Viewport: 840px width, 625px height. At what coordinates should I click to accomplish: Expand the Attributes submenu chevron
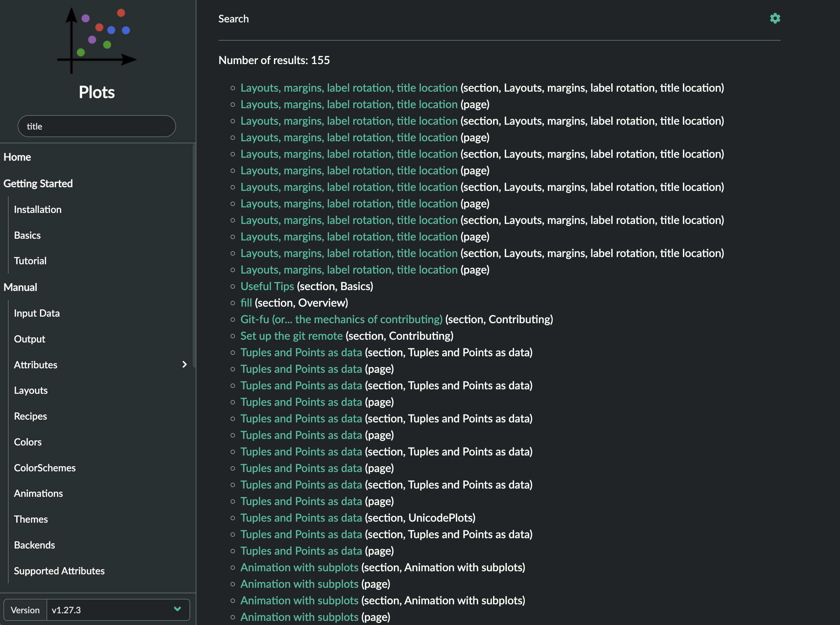pyautogui.click(x=184, y=364)
